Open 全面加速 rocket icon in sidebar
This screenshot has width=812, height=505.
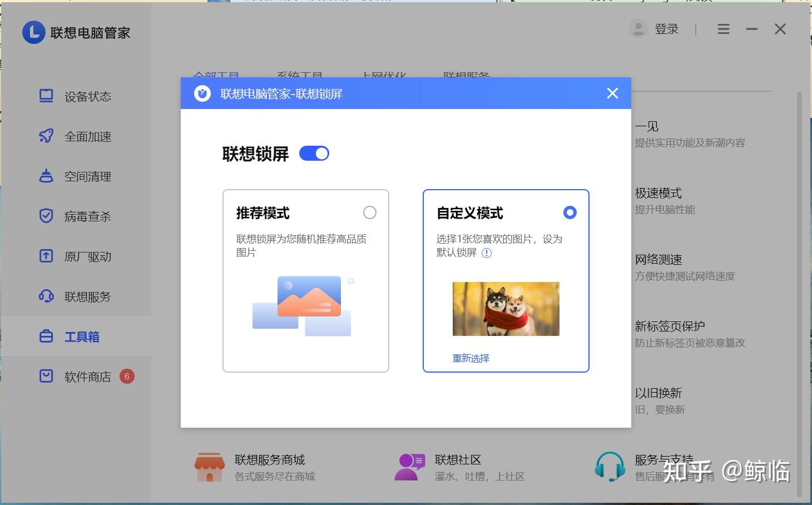click(x=46, y=136)
